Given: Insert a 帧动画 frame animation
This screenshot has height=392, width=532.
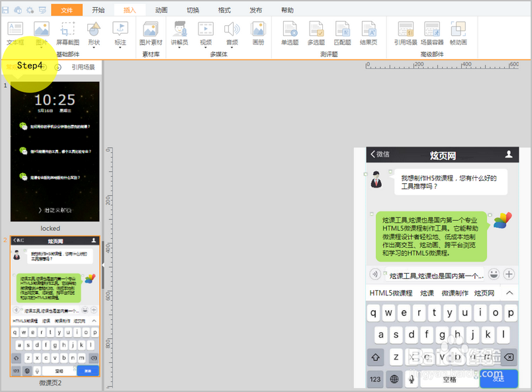Looking at the screenshot, I should [x=459, y=33].
